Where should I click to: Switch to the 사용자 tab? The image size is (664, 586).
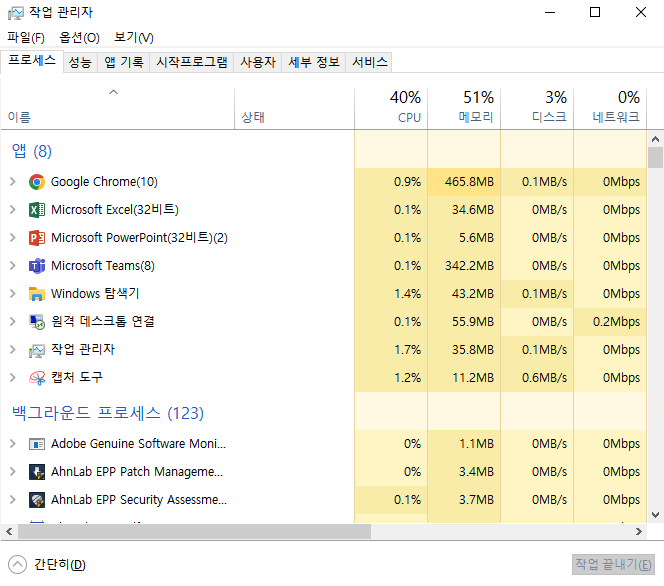(258, 63)
